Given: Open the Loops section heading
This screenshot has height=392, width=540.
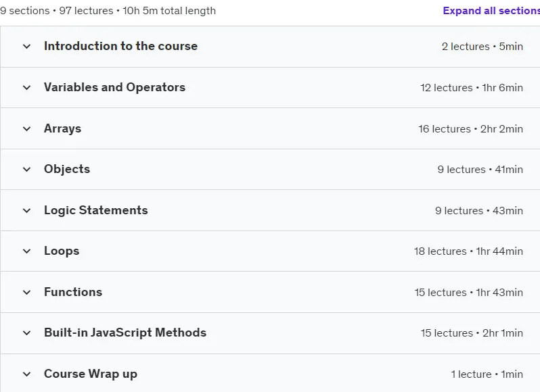Looking at the screenshot, I should pyautogui.click(x=62, y=251).
